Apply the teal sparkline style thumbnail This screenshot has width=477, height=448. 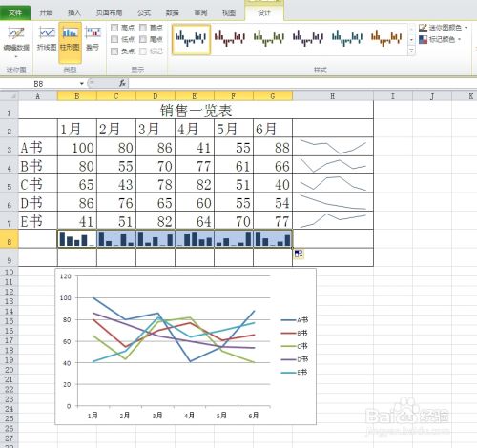coord(347,39)
